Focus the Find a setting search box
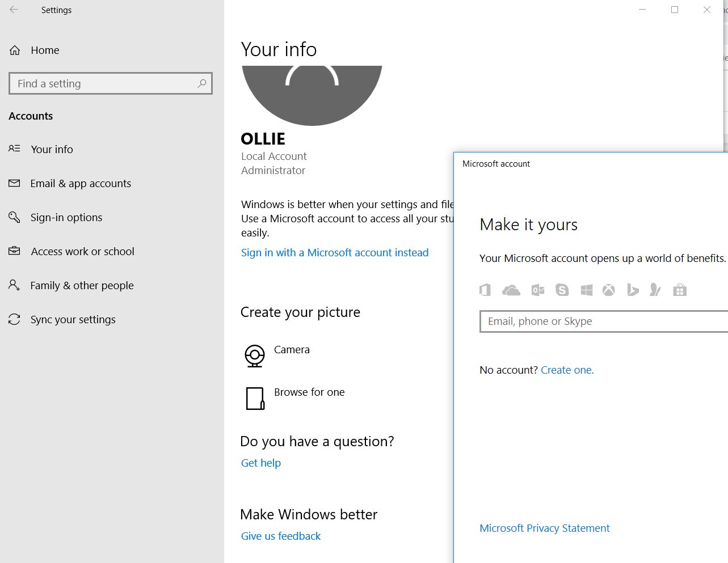This screenshot has height=563, width=728. point(111,83)
